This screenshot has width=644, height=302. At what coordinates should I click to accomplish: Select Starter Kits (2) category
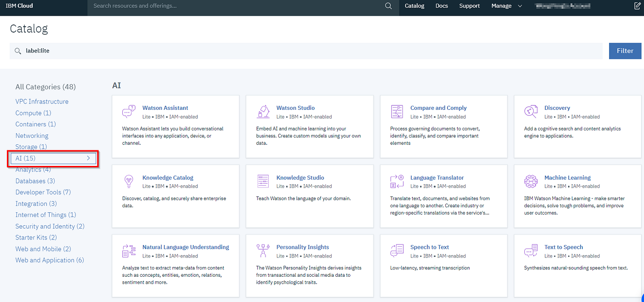[36, 237]
